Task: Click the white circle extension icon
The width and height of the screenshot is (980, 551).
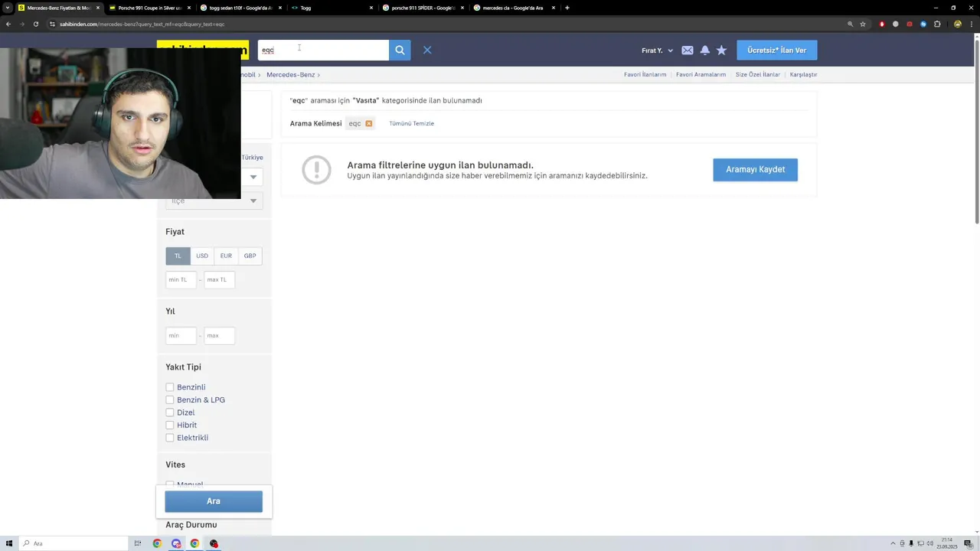Action: point(896,24)
